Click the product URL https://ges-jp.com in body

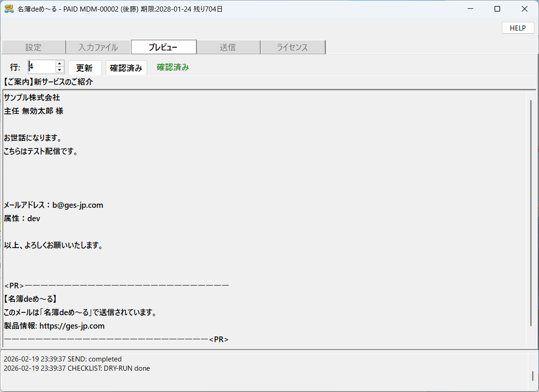point(72,326)
